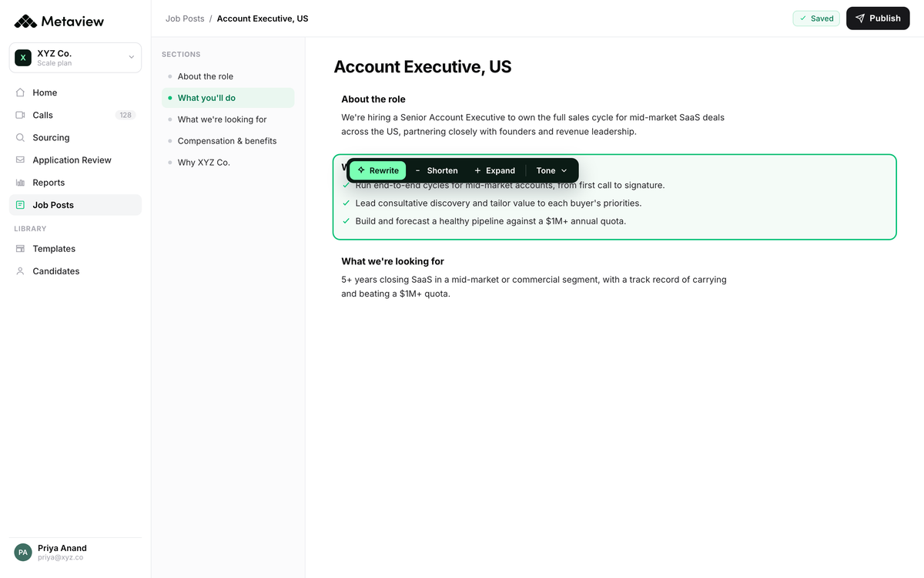Click the XYZ Co. workspace avatar
Image resolution: width=924 pixels, height=578 pixels.
(x=23, y=58)
